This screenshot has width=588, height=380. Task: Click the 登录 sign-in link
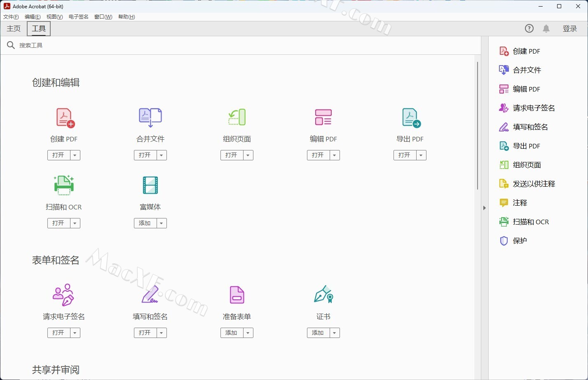tap(570, 28)
